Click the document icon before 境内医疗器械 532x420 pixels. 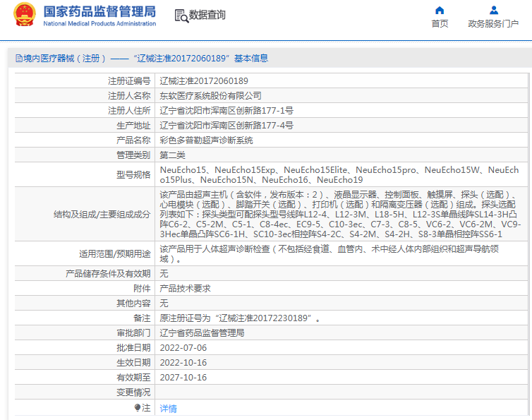tap(18, 59)
